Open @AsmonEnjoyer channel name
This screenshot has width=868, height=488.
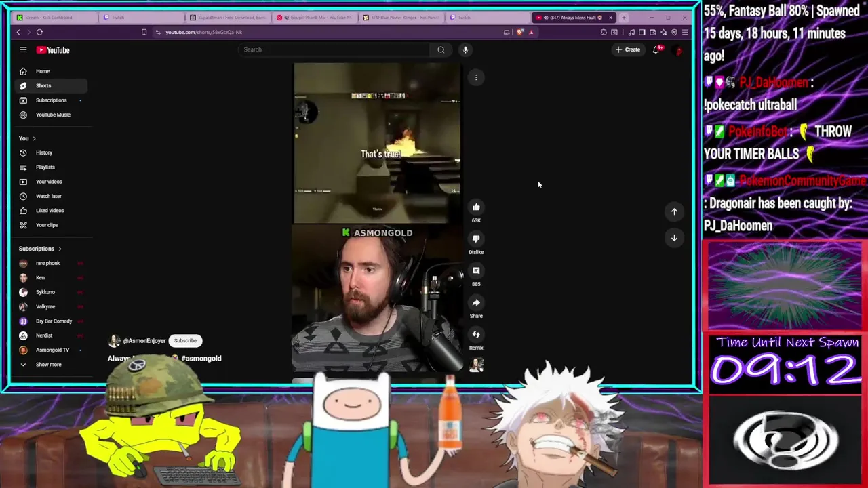[x=144, y=341]
